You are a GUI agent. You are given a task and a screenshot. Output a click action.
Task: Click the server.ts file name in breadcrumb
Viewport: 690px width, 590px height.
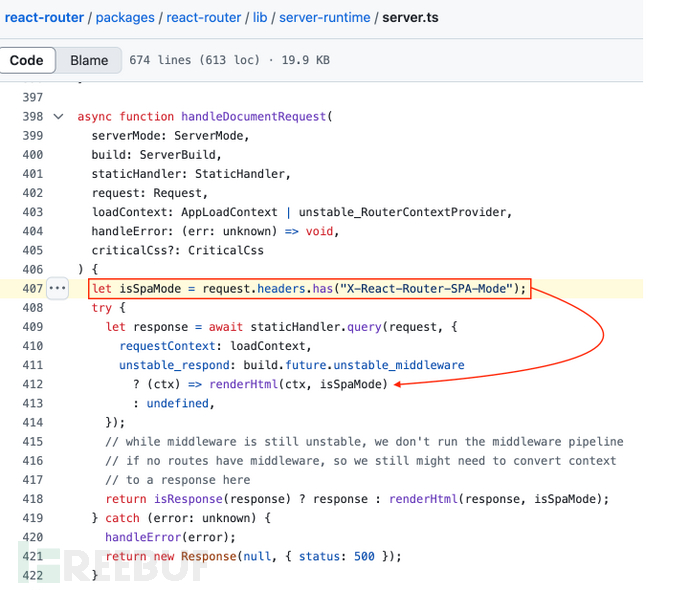409,18
